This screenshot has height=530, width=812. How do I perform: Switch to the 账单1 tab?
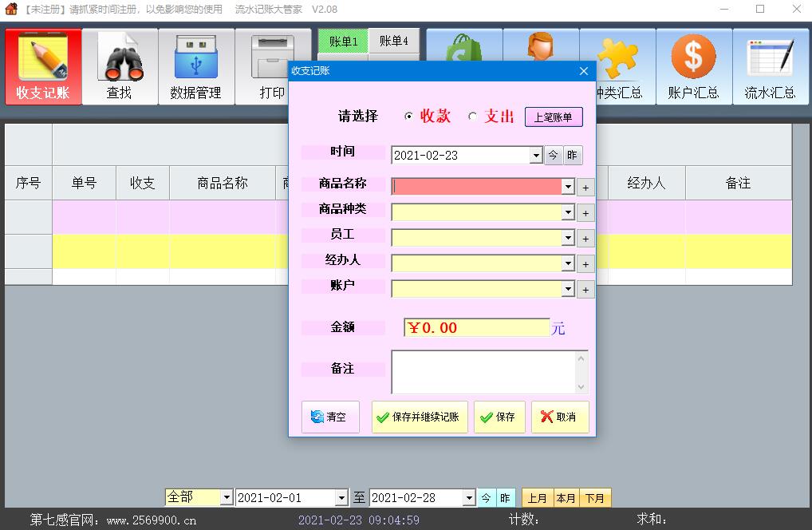tap(343, 42)
